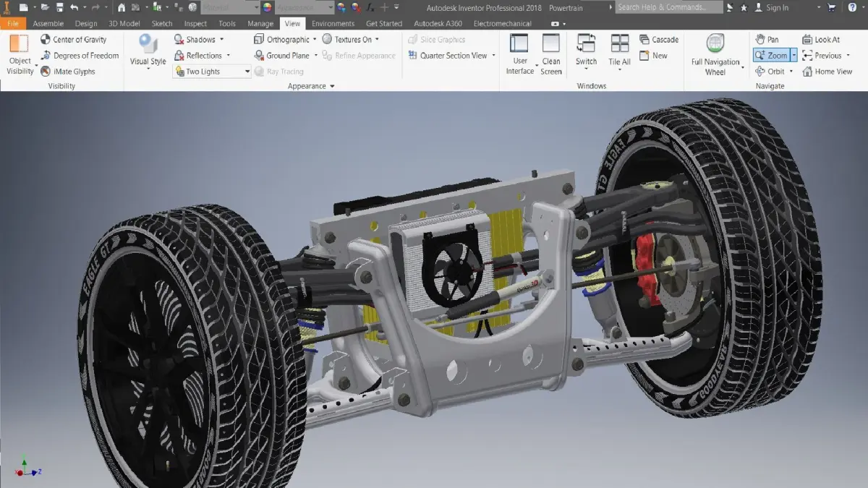868x488 pixels.
Task: Toggle Degrees of Freedom display
Action: coord(80,56)
